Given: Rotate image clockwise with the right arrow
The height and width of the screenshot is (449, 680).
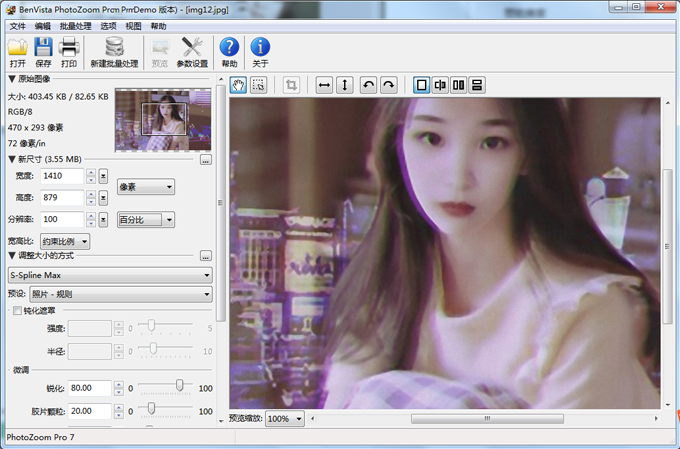Looking at the screenshot, I should [x=388, y=85].
